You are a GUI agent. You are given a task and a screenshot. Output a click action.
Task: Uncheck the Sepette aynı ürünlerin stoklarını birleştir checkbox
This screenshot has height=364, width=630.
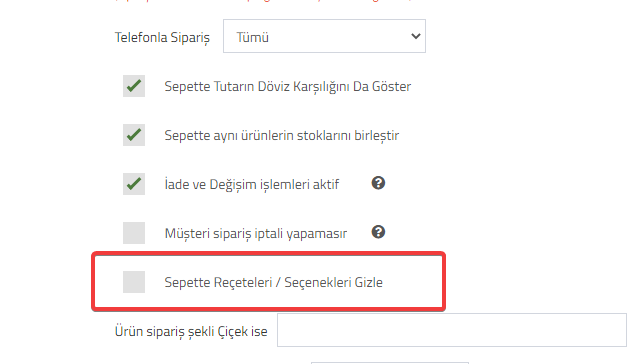134,135
